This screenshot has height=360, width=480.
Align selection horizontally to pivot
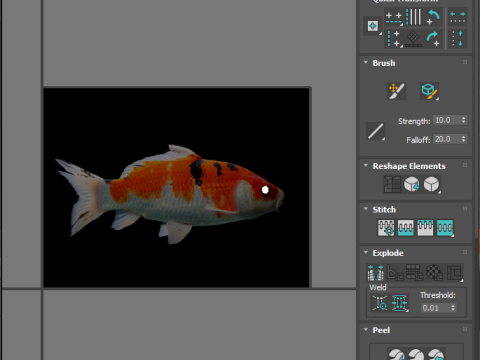pyautogui.click(x=393, y=18)
